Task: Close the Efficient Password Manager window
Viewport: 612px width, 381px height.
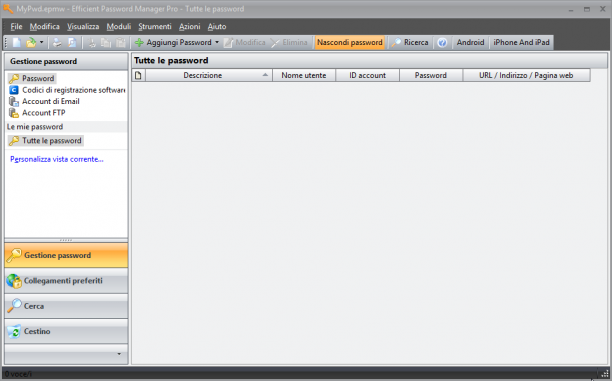Action: point(602,9)
